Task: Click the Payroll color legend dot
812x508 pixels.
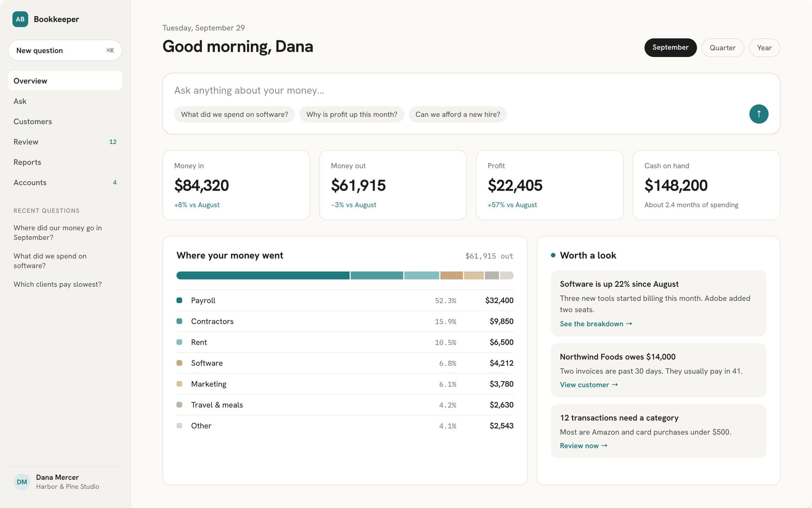Action: [x=179, y=300]
